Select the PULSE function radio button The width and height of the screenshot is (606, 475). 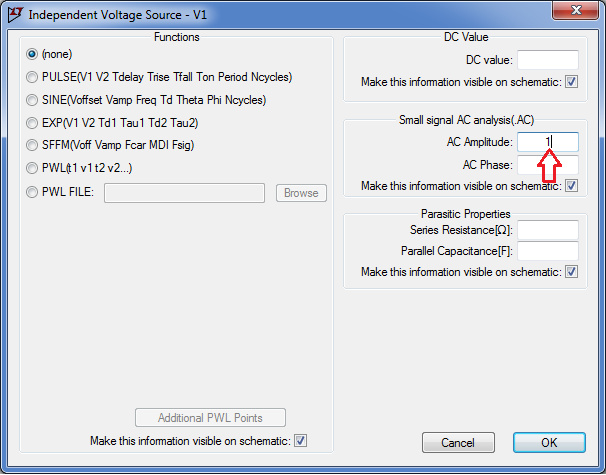pyautogui.click(x=32, y=77)
